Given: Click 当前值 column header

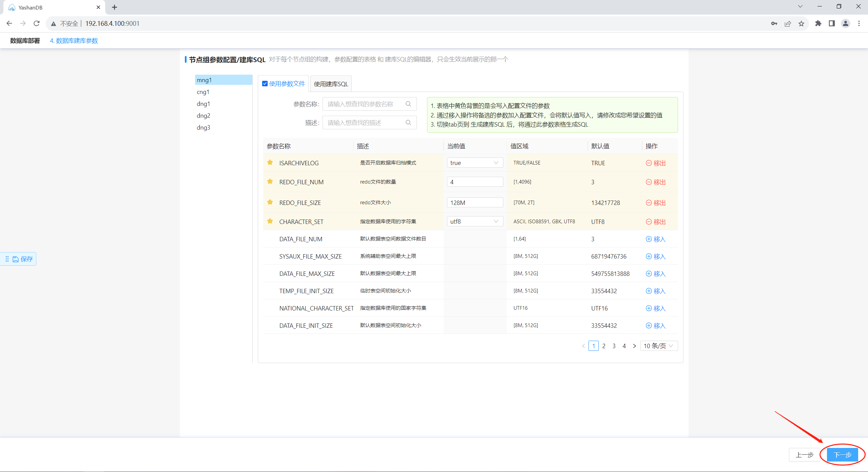Looking at the screenshot, I should (x=456, y=146).
